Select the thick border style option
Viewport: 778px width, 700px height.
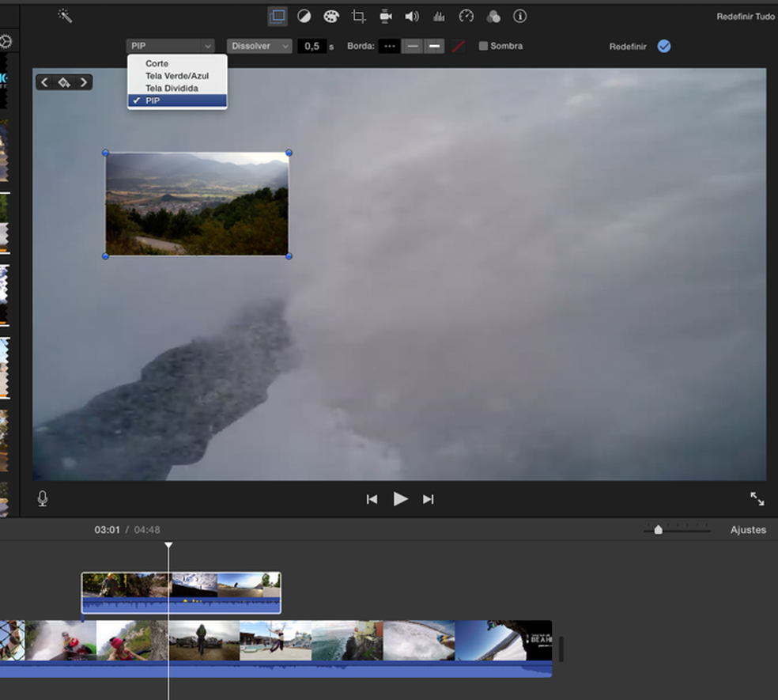pos(434,46)
